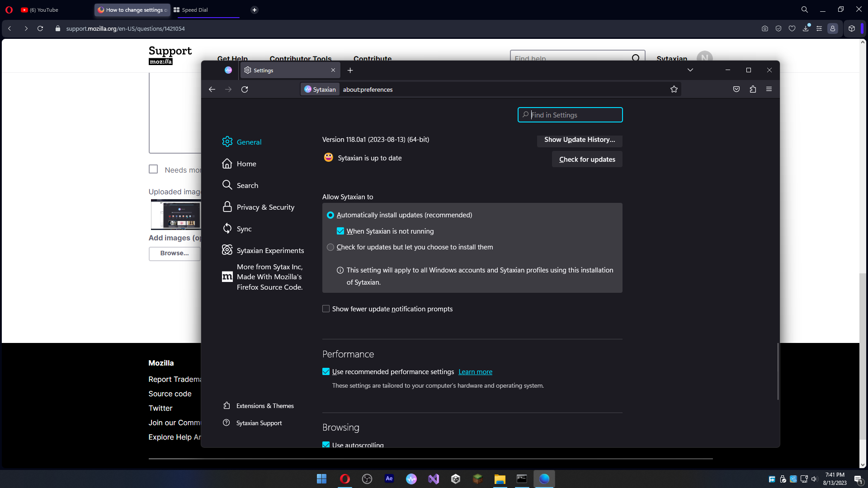Open volume control in system tray
This screenshot has height=488, width=868.
[814, 479]
